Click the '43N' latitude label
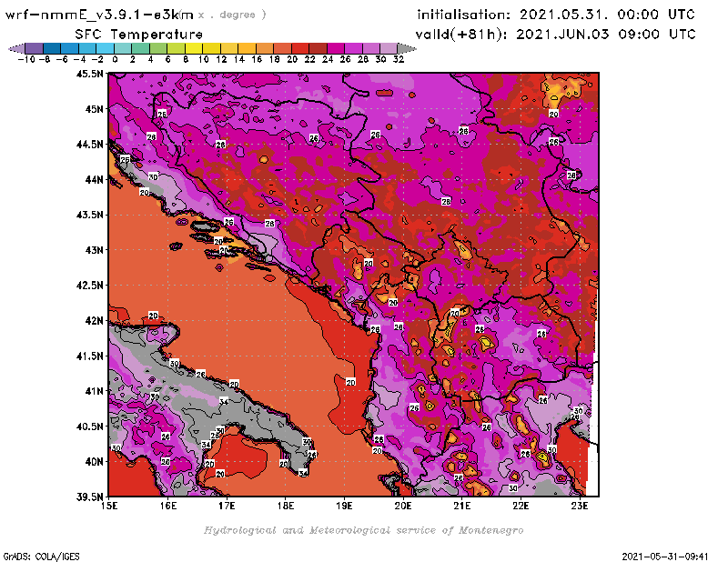Image resolution: width=728 pixels, height=562 pixels. 95,250
